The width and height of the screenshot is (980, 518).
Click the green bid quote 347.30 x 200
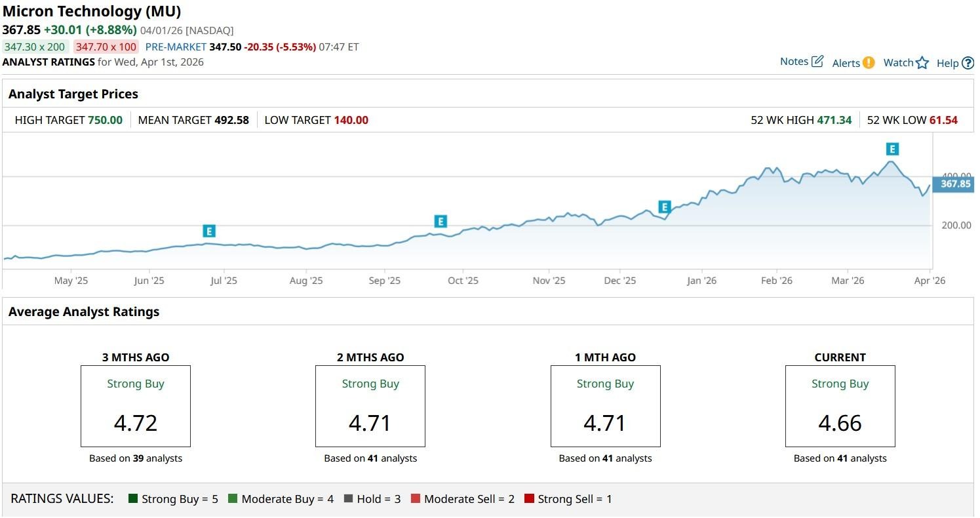point(35,47)
